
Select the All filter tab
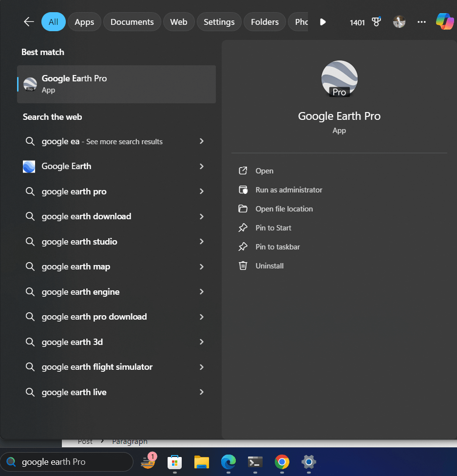point(54,22)
